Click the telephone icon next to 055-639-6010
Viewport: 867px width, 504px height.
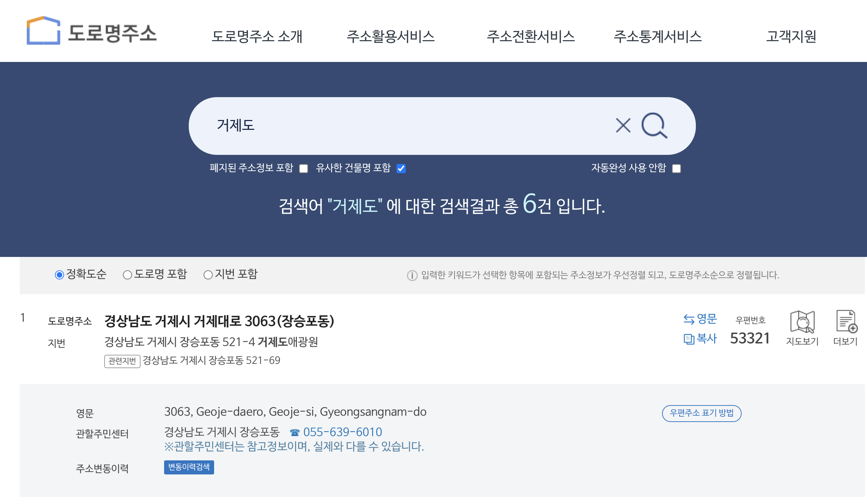click(294, 432)
